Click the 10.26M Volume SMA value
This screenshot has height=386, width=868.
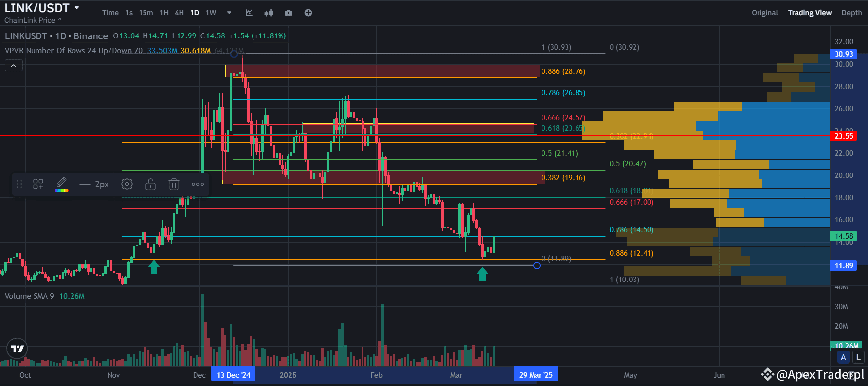[72, 296]
